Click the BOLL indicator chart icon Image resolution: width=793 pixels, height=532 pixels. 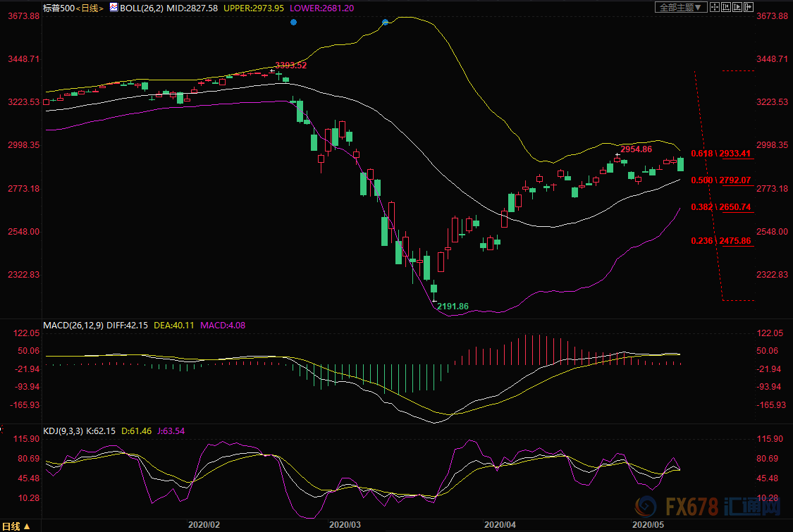[x=113, y=8]
